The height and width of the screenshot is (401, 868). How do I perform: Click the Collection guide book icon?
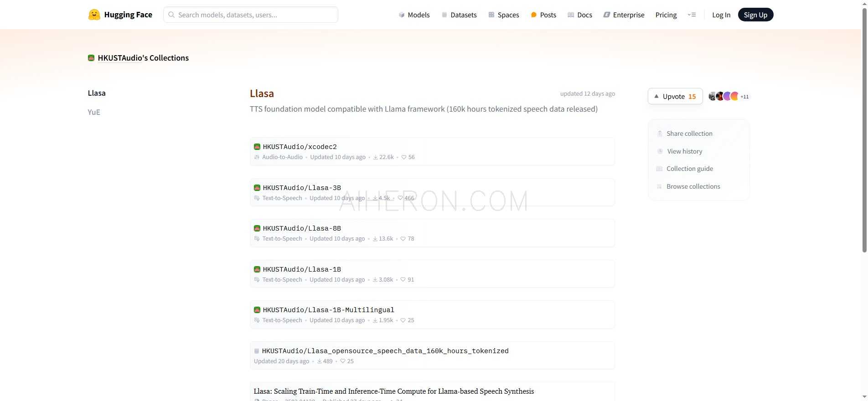tap(659, 169)
